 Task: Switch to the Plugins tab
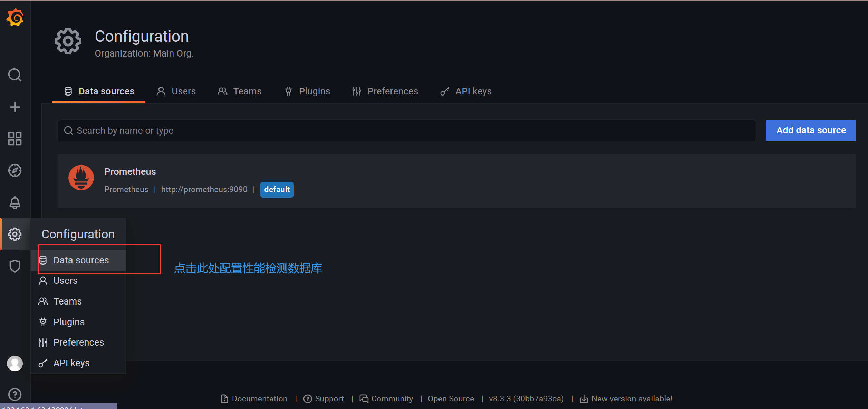coord(307,91)
